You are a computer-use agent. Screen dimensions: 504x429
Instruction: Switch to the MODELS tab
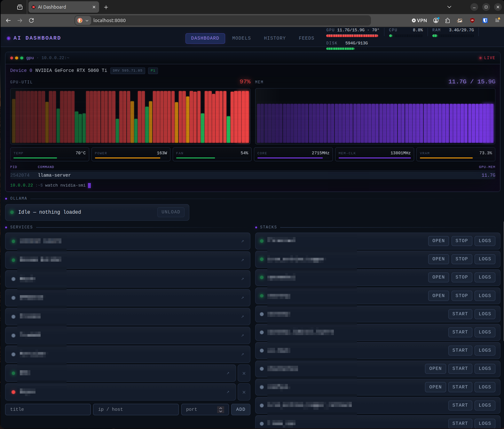(241, 38)
